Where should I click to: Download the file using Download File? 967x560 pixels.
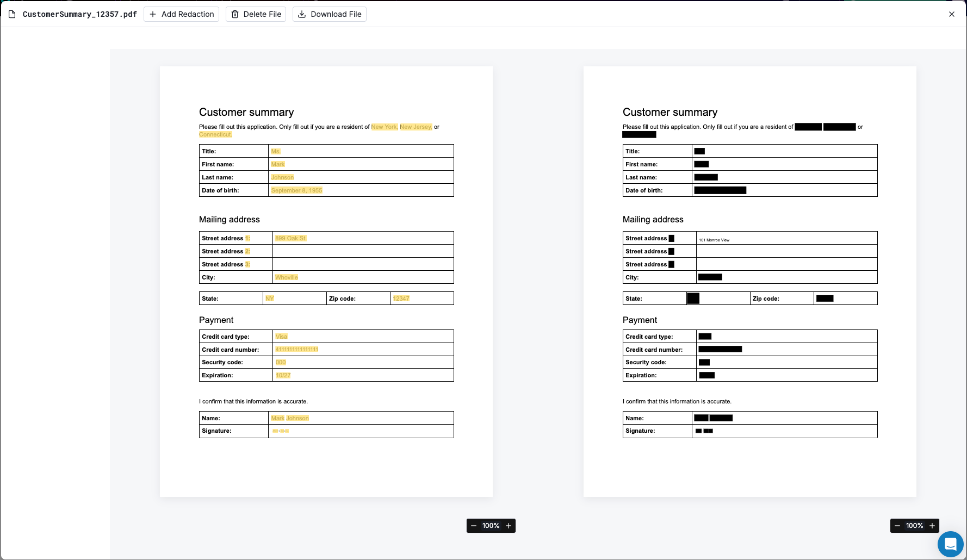(x=330, y=14)
